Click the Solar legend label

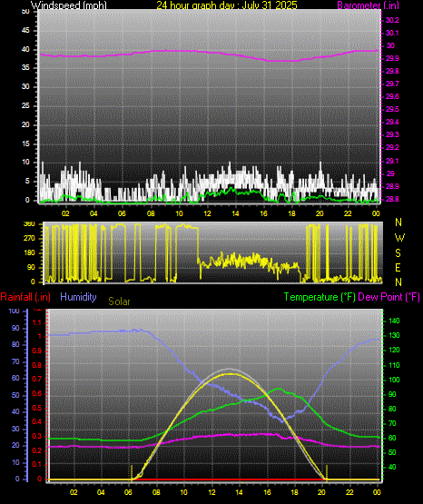(119, 301)
